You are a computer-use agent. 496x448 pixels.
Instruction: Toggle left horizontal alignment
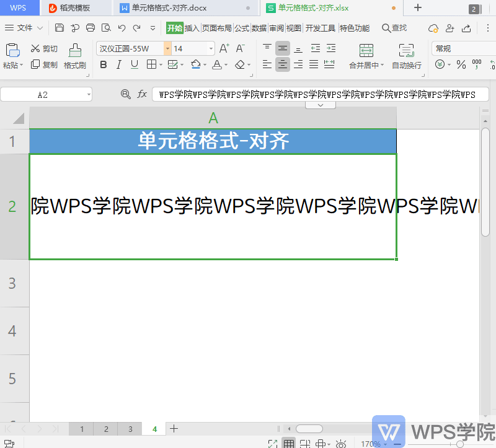[267, 64]
